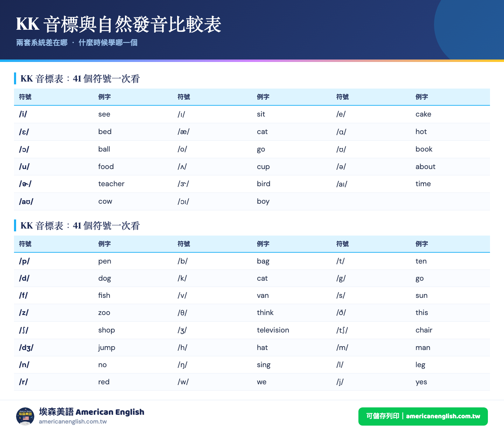Image resolution: width=504 pixels, height=434 pixels.
Task: Click the example word "dog"
Action: (x=105, y=279)
